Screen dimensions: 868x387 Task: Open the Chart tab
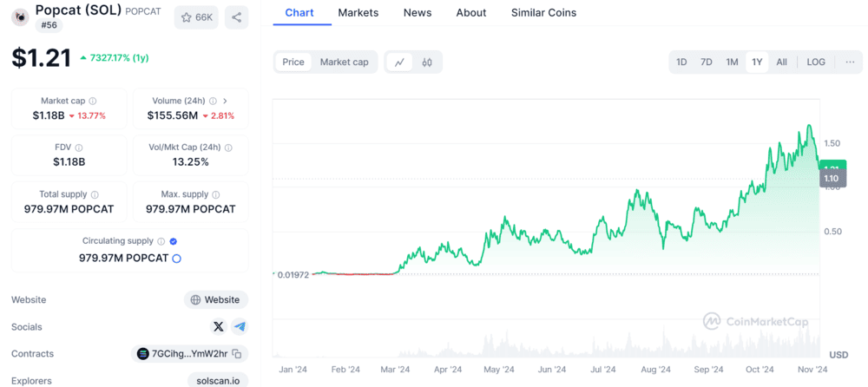point(299,13)
